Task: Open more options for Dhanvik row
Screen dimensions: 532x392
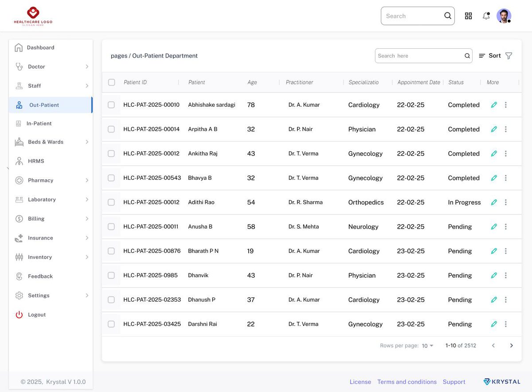Action: point(506,276)
